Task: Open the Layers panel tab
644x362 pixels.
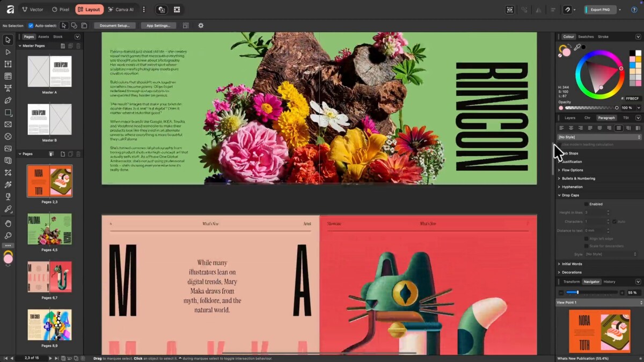Action: click(x=570, y=118)
